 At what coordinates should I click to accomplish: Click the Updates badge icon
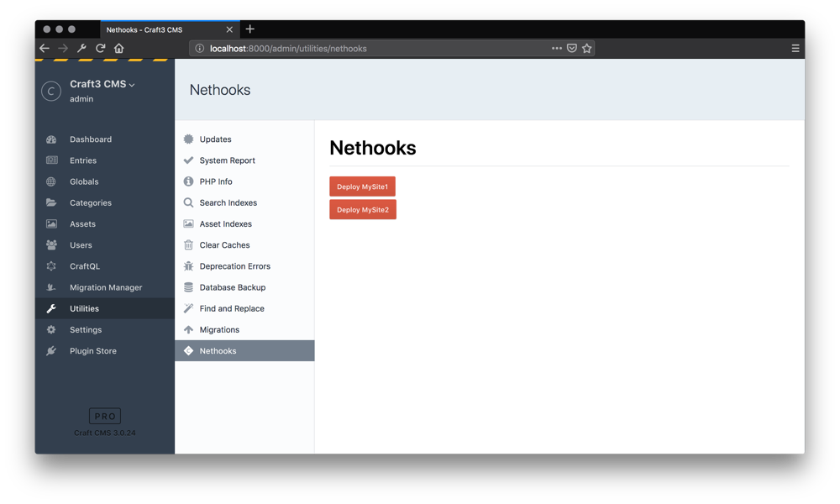pos(188,139)
